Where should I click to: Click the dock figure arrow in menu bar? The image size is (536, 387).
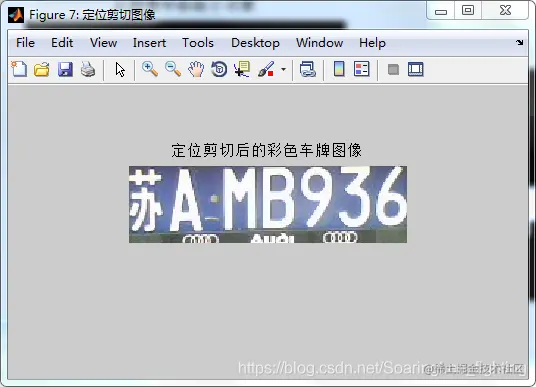(x=520, y=42)
